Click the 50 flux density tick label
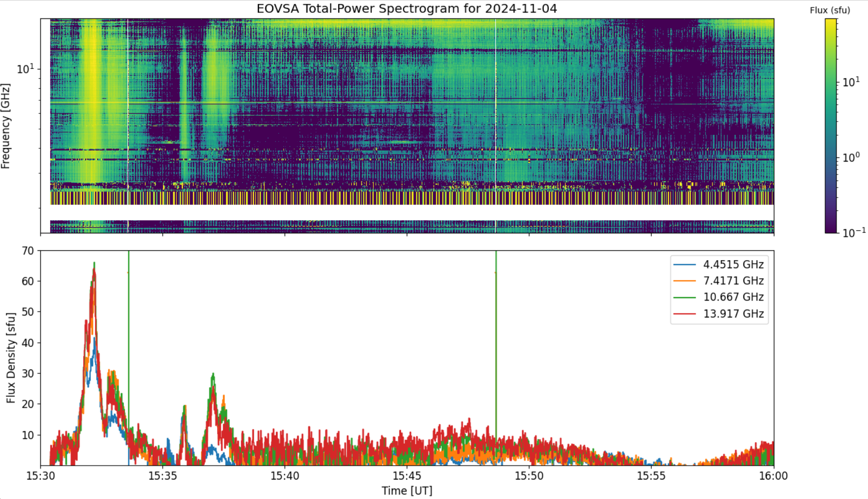Screen dimensions: 868x499 coord(28,312)
